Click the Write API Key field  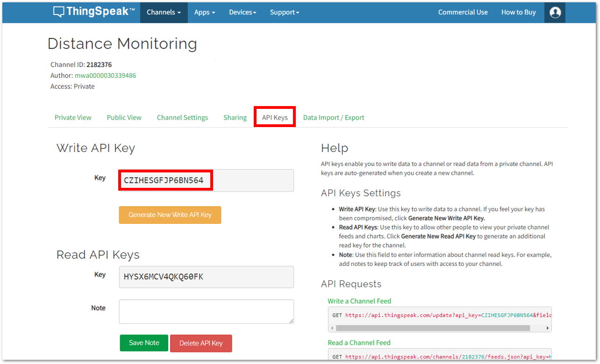(207, 180)
